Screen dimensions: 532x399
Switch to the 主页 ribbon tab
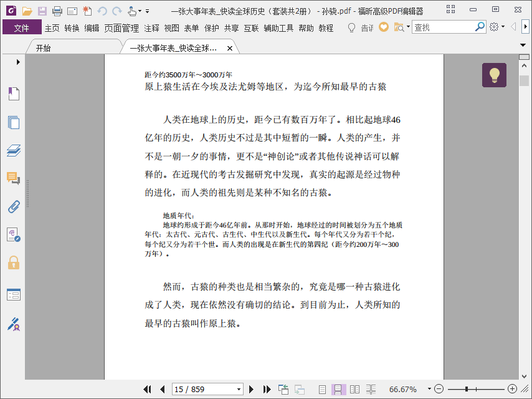tap(52, 28)
